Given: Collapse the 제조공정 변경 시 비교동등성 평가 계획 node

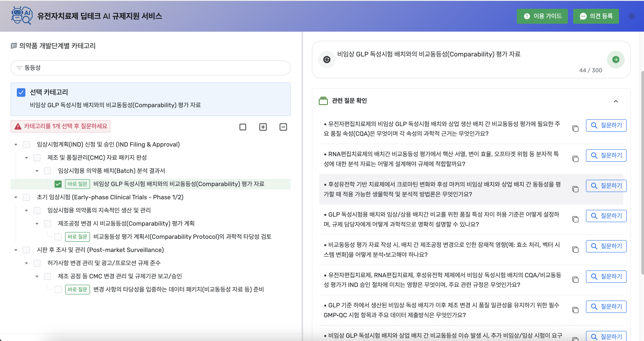Looking at the screenshot, I should 37,224.
